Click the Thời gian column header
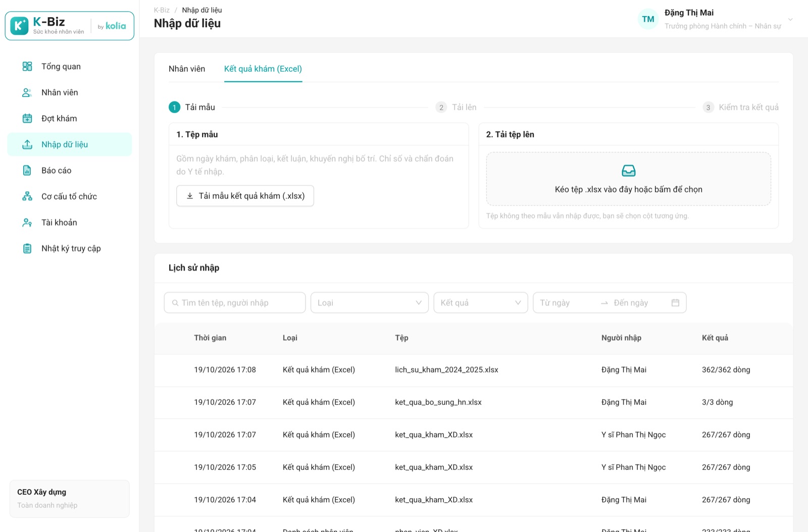808x532 pixels. (210, 338)
